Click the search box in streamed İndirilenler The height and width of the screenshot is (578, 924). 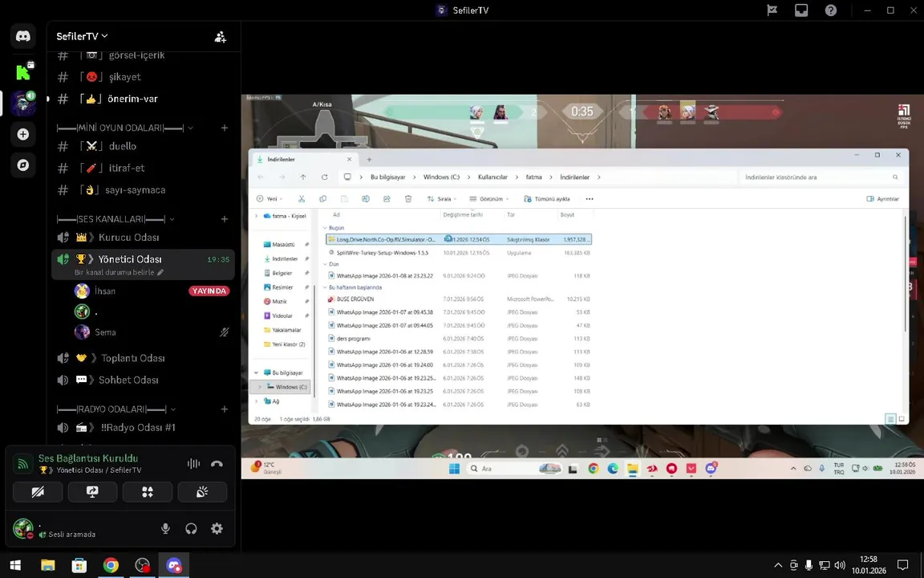point(821,177)
